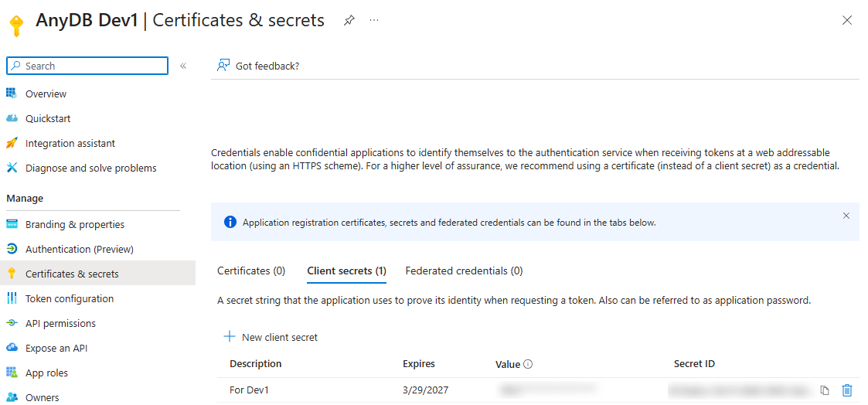Open the Overview page

pyautogui.click(x=46, y=94)
